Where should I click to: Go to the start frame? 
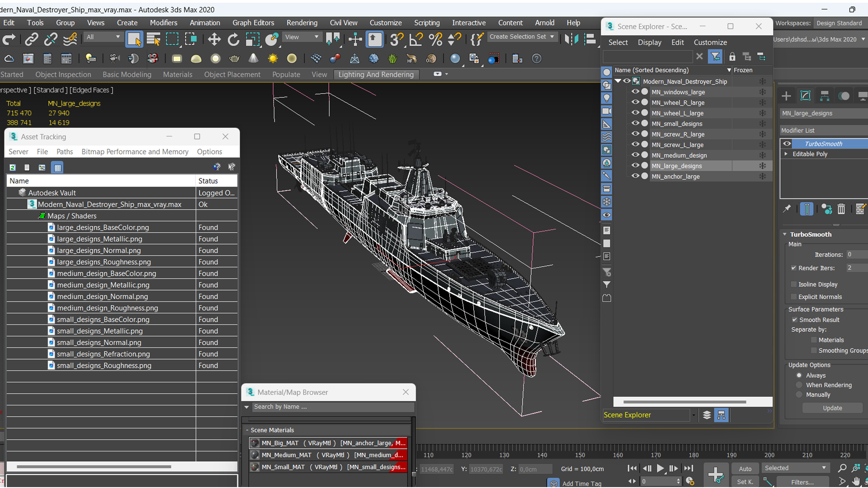pyautogui.click(x=632, y=469)
